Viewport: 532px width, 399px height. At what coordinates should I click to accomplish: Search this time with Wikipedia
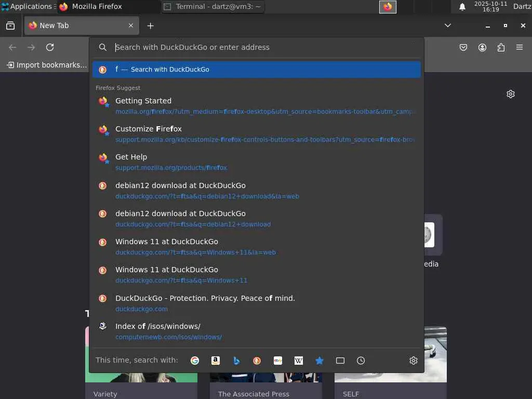[299, 361]
